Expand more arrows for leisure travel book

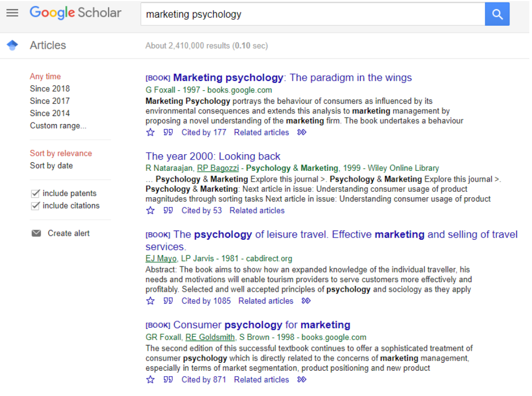[x=306, y=301]
